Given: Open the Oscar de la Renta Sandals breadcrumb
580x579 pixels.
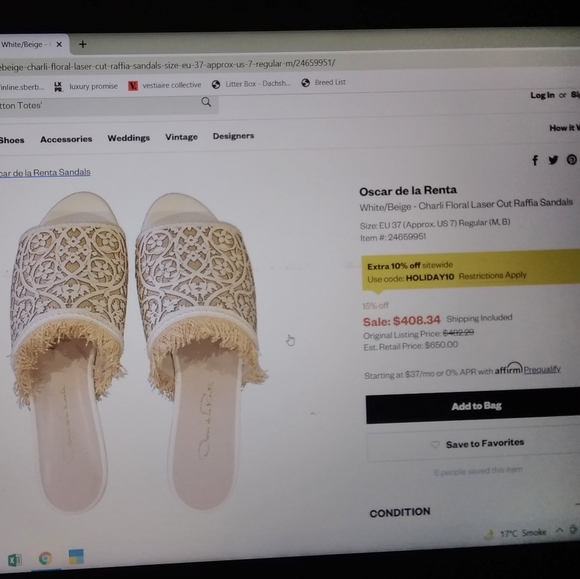Looking at the screenshot, I should 45,173.
